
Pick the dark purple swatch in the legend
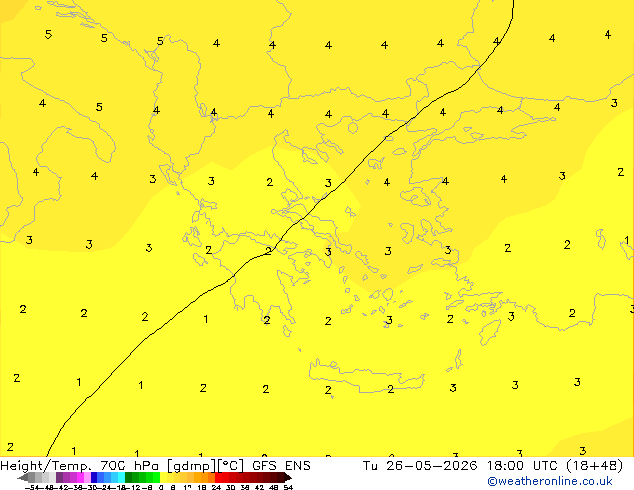59,477
